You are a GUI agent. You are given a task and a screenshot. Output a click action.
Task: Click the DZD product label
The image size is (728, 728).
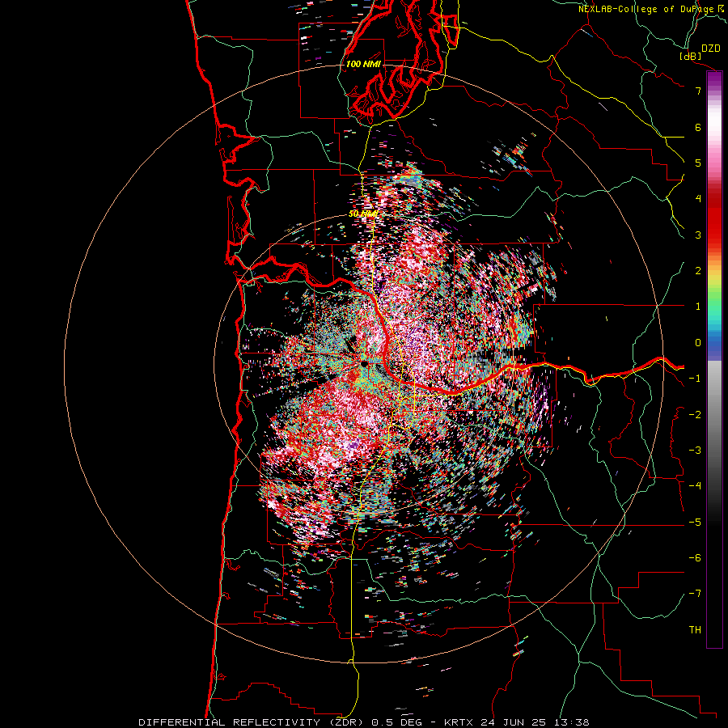click(710, 49)
